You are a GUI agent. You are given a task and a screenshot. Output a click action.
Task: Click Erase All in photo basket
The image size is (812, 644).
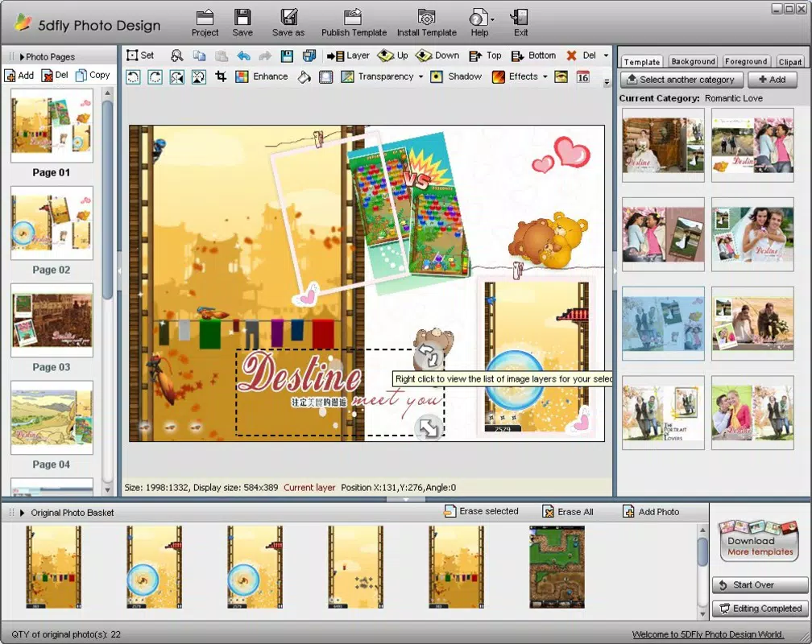[568, 511]
